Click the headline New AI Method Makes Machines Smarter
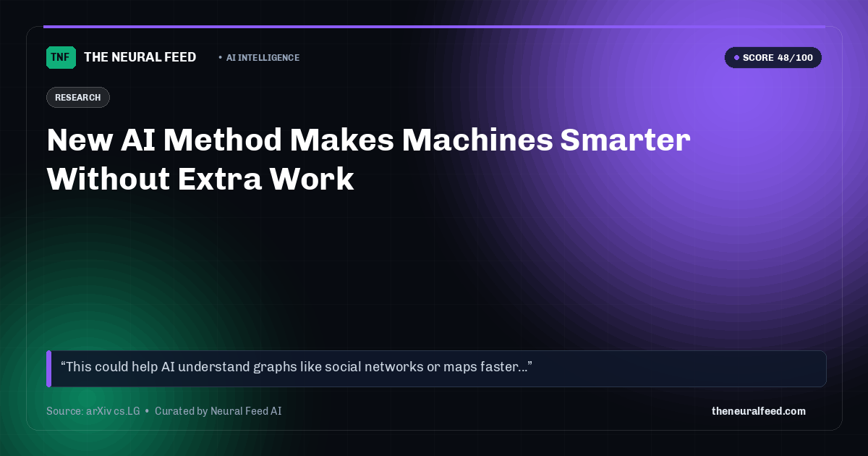This screenshot has height=456, width=868. [368, 159]
